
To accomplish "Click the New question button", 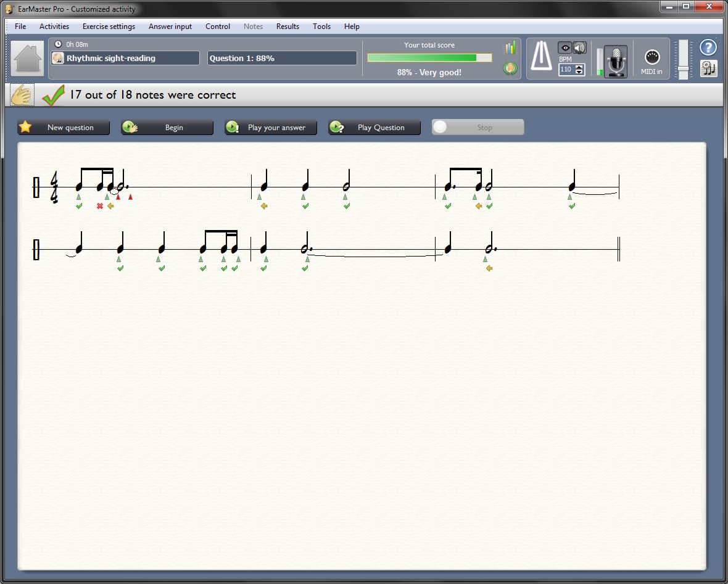I will point(64,128).
